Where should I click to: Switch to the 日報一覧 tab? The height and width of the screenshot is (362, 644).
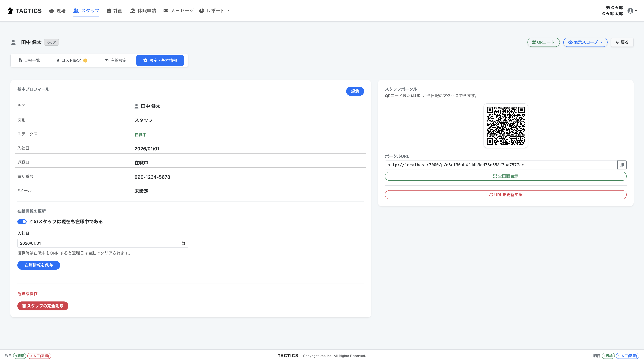pyautogui.click(x=29, y=61)
